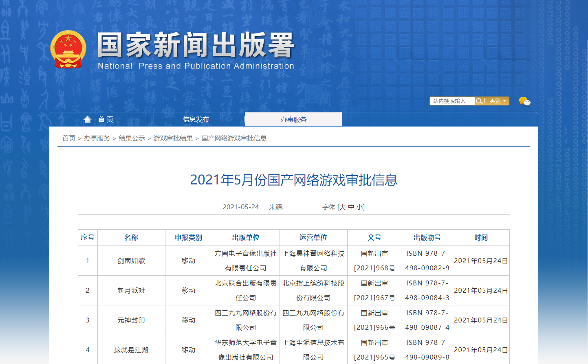The height and width of the screenshot is (364, 588).
Task: Click the magnifying glass search icon
Action: 479,101
